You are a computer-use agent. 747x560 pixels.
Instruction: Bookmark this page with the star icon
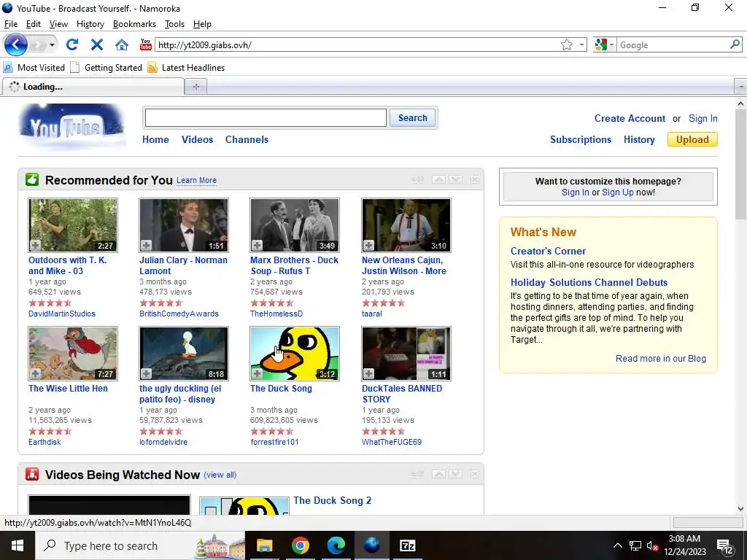pyautogui.click(x=566, y=44)
